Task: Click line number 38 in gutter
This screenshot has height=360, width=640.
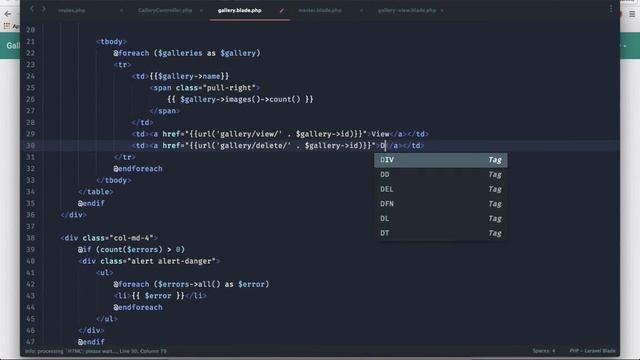Action: pos(31,238)
